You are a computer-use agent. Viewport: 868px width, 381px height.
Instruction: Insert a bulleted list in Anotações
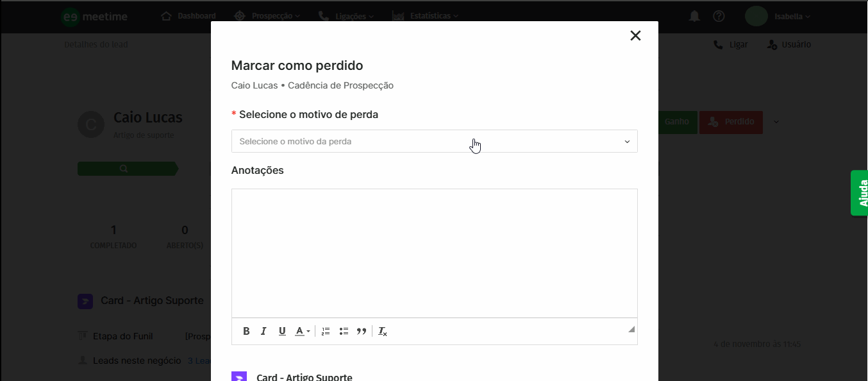point(344,330)
